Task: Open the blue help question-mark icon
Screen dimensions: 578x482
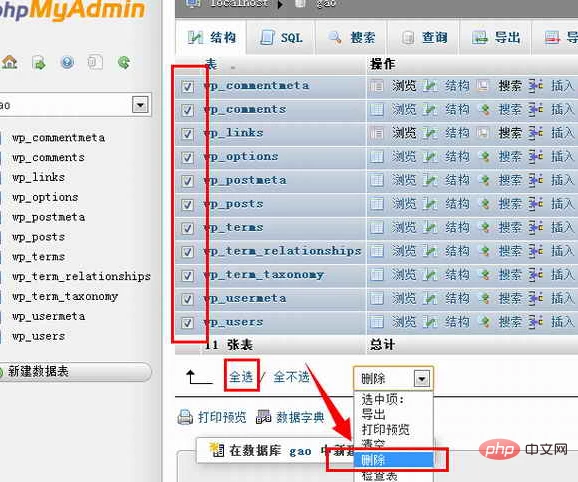Action: pyautogui.click(x=67, y=62)
